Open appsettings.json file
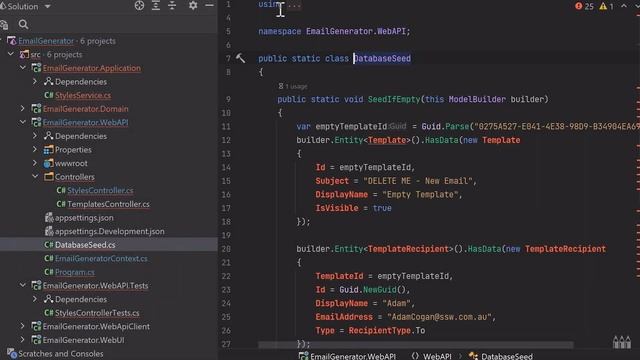640x360 pixels. click(x=84, y=218)
